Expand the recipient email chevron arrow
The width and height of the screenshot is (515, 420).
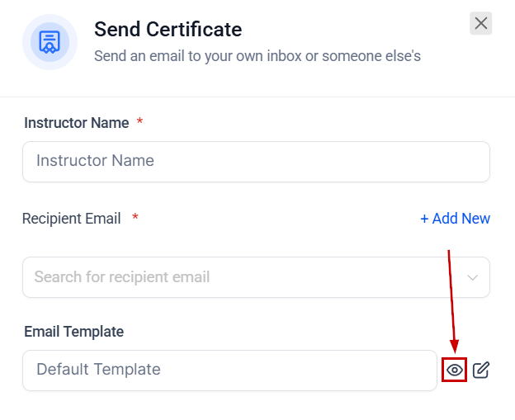[473, 277]
